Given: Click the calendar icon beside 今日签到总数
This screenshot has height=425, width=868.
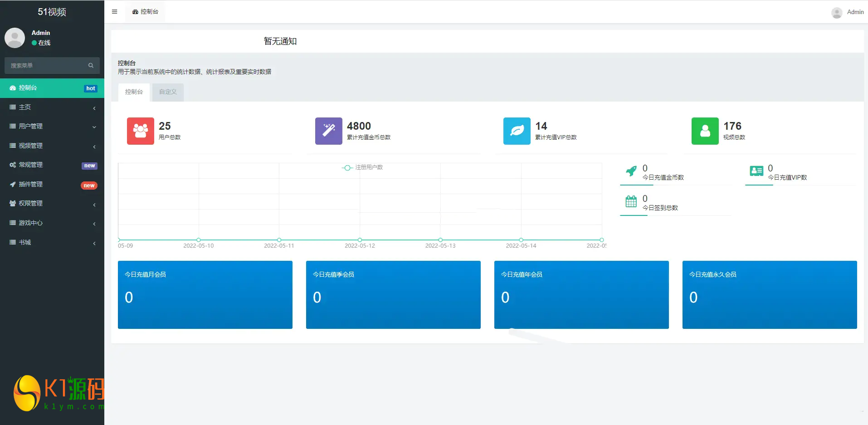Looking at the screenshot, I should pyautogui.click(x=631, y=201).
